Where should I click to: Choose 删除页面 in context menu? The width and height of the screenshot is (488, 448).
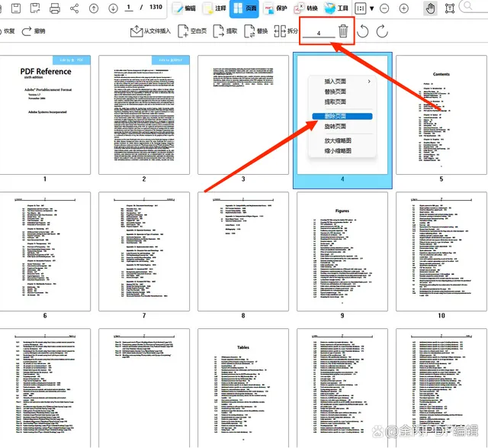click(x=335, y=116)
